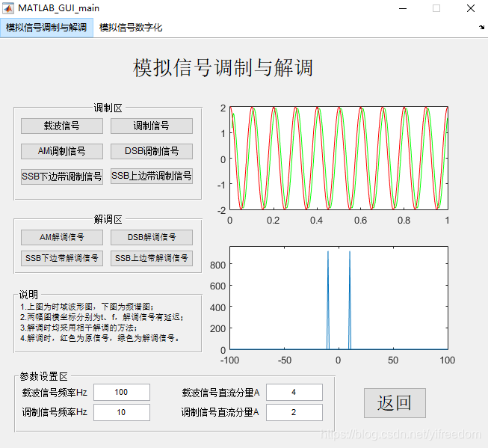The height and width of the screenshot is (448, 488).
Task: Click note line 3.解调时均采用相干解调的方法
Action: click(x=78, y=328)
